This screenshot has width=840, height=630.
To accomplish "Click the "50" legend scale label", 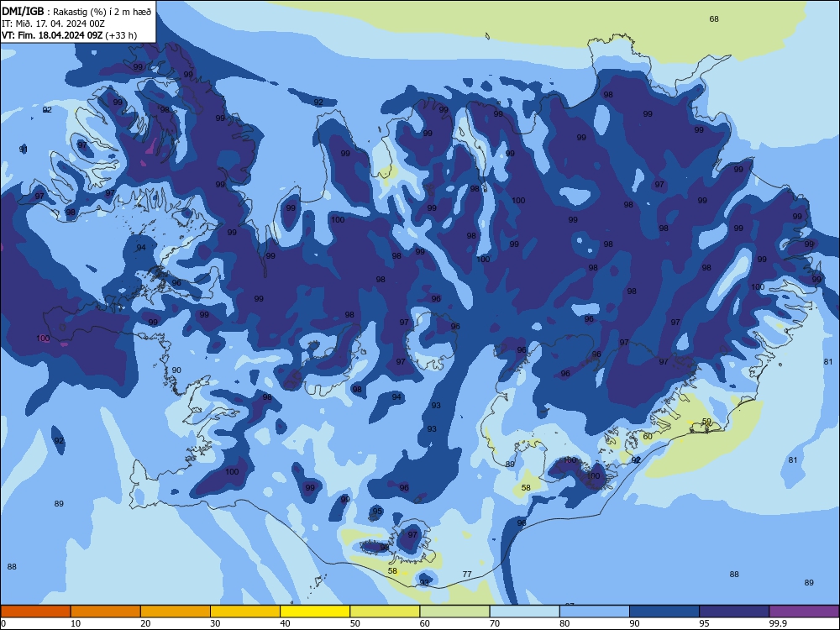I will (354, 623).
